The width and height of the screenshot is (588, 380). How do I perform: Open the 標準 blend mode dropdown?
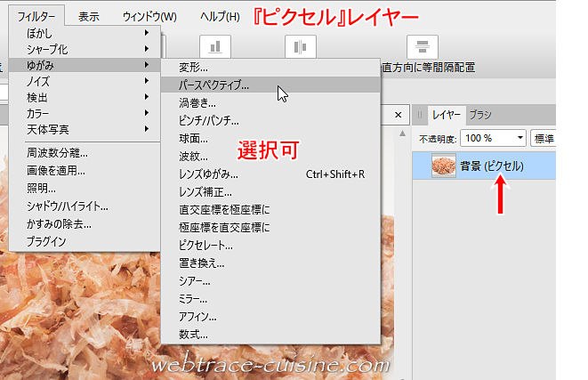(543, 138)
